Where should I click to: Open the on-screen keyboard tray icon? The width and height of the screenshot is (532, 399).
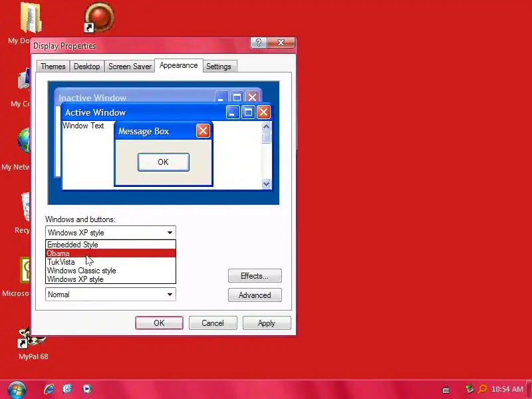point(446,390)
